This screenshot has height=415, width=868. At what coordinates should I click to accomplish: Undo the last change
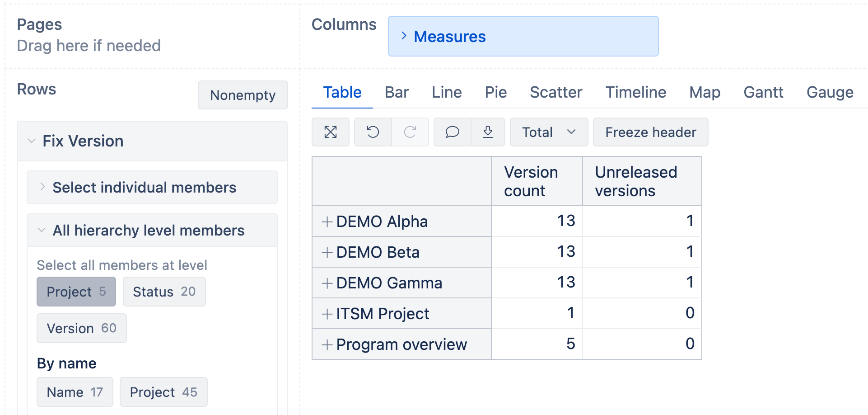(x=373, y=132)
